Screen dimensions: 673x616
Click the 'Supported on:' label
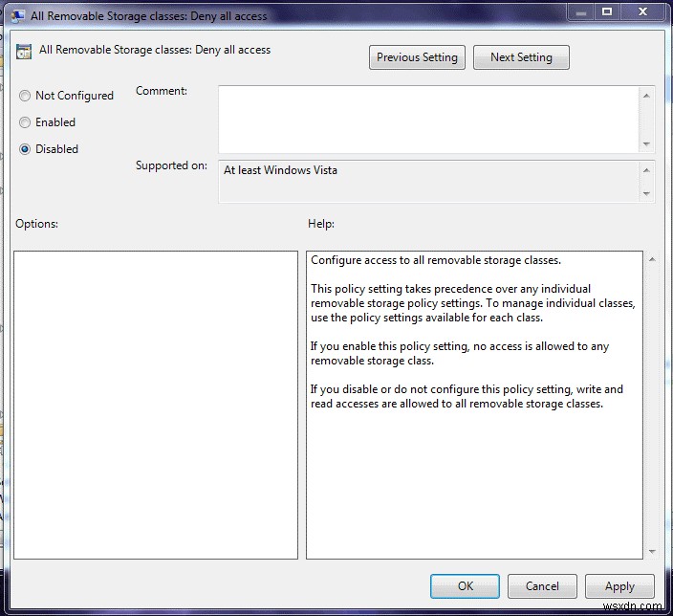(171, 165)
